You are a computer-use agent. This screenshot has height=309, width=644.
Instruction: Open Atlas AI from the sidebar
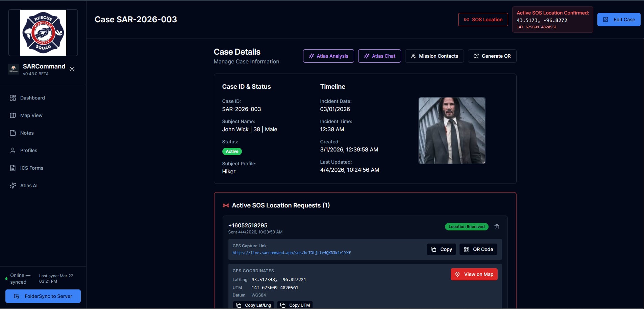pyautogui.click(x=28, y=185)
